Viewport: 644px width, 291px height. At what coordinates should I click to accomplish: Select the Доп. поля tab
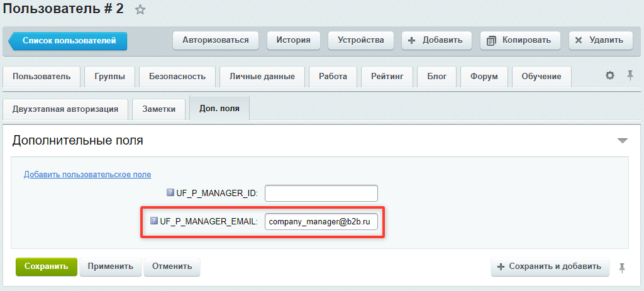tap(219, 109)
